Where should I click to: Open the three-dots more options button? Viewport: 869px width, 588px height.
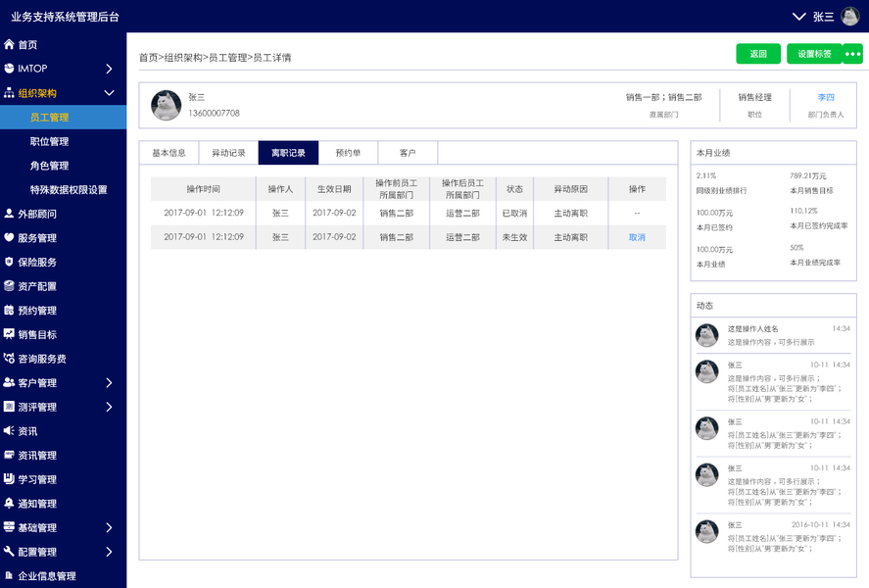[x=852, y=54]
